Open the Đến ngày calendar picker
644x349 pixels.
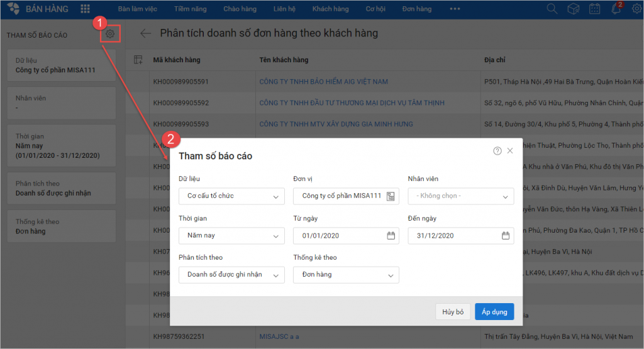[x=505, y=236]
